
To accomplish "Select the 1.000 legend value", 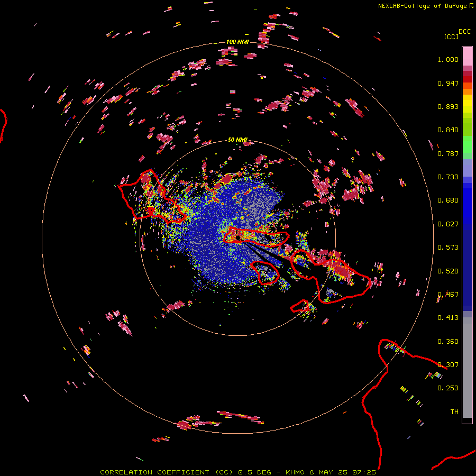I will coord(448,59).
